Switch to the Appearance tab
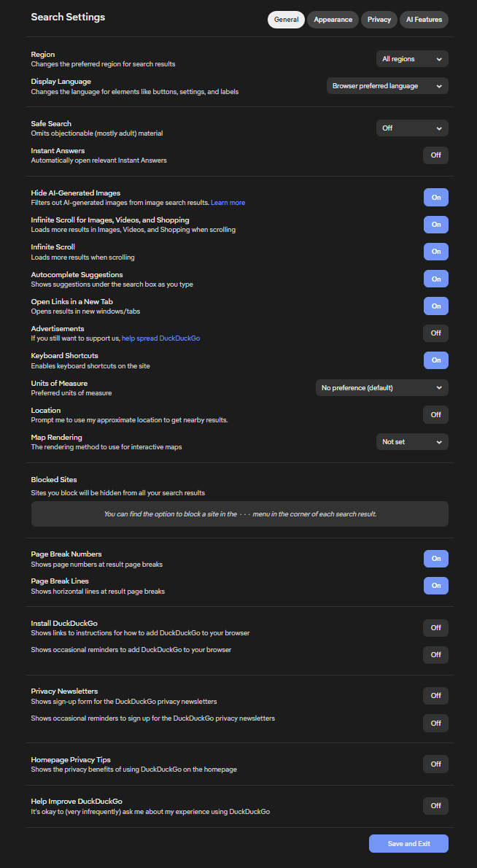 click(x=333, y=20)
